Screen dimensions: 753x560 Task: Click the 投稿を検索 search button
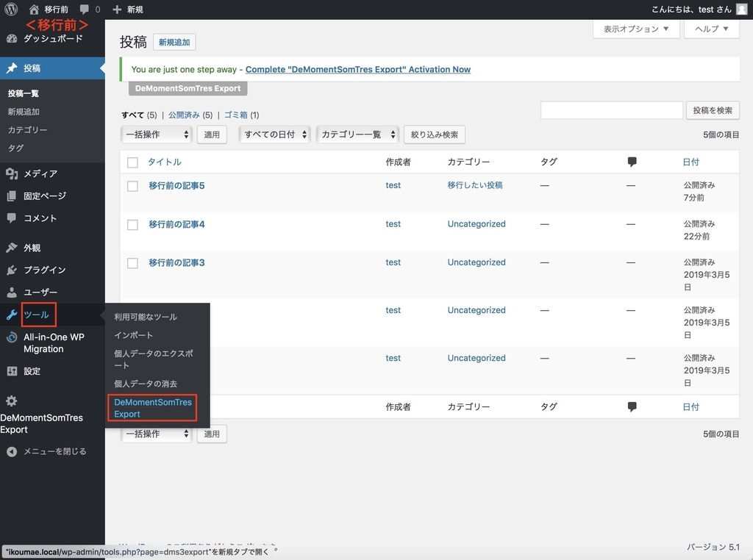[x=713, y=110]
